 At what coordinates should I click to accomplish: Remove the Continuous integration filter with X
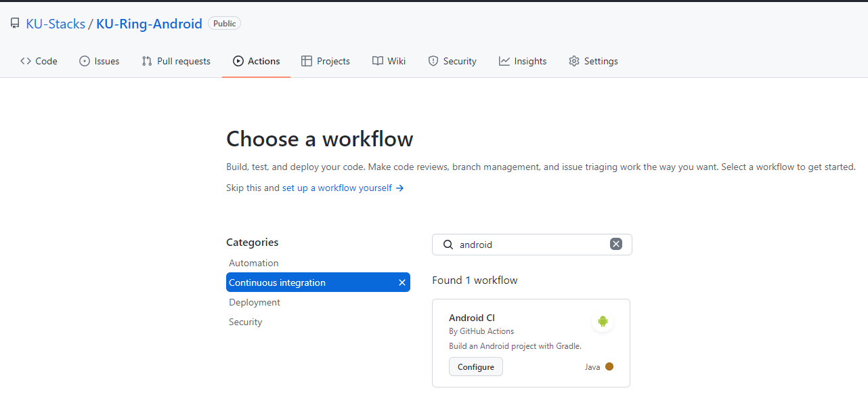click(x=402, y=282)
